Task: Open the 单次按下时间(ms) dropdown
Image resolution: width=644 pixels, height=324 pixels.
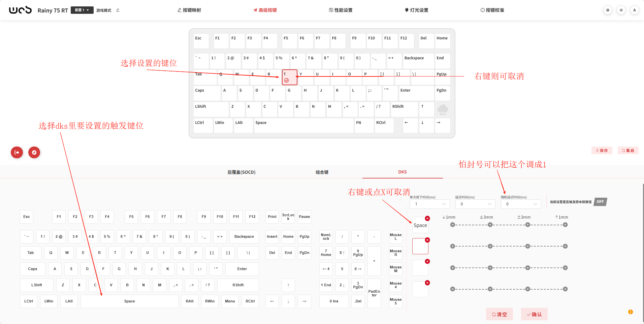Action: (430, 204)
